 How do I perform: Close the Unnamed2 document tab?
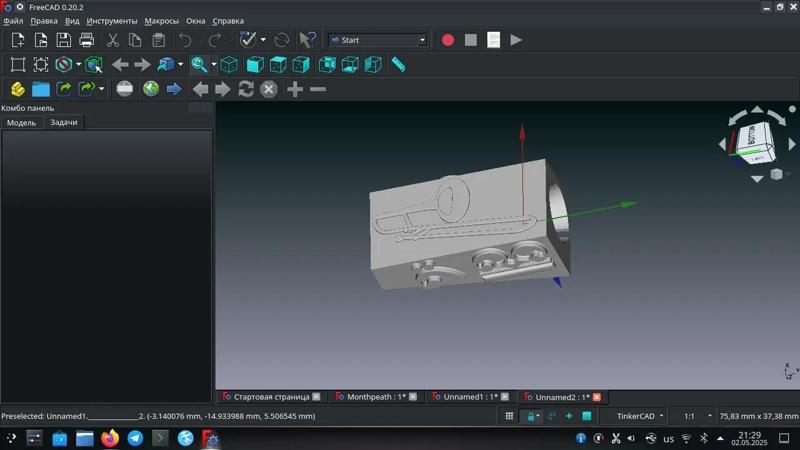597,397
